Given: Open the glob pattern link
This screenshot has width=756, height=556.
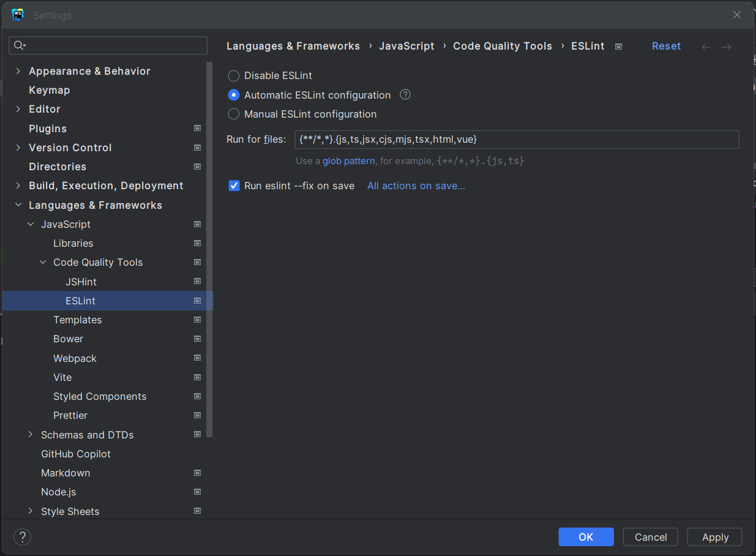Looking at the screenshot, I should pyautogui.click(x=348, y=161).
